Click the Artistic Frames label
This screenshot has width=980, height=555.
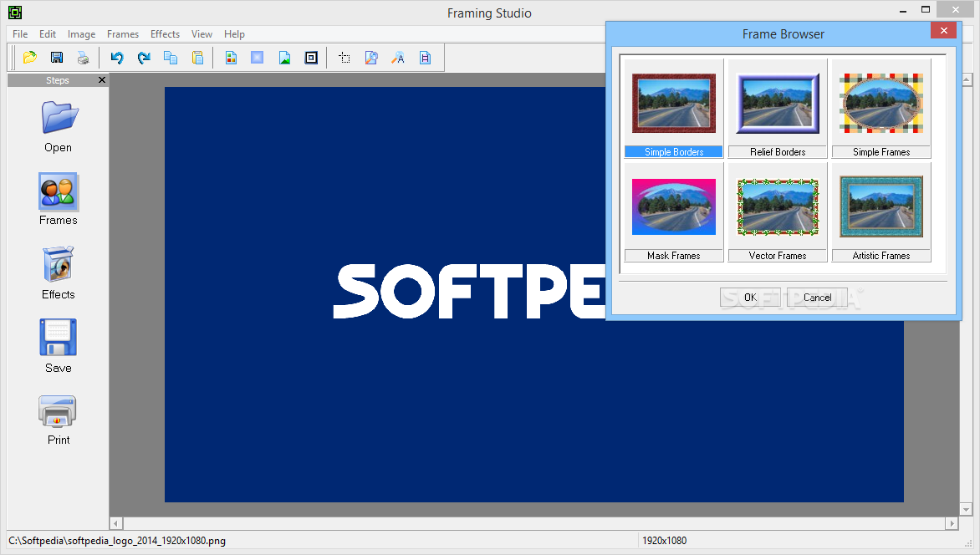(881, 256)
